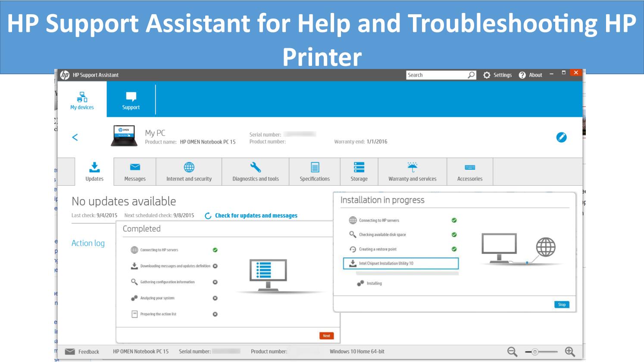The image size is (644, 362).
Task: Open About via question mark icon
Action: [522, 75]
